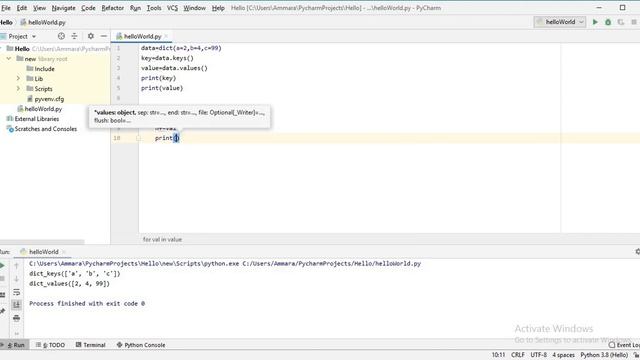This screenshot has width=640, height=360.
Task: Click the up-the-stack-trace arrow in Run panel
Action: [x=16, y=266]
